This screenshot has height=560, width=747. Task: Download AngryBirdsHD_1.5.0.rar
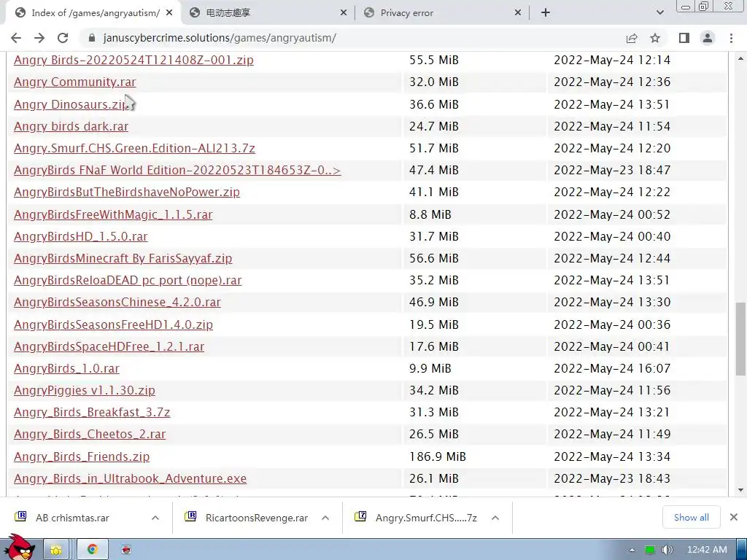pos(80,236)
